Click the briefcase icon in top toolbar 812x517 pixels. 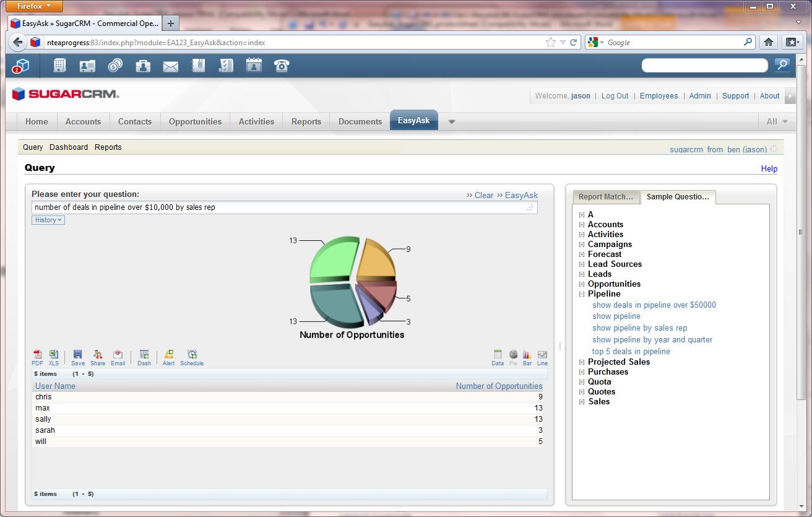143,65
